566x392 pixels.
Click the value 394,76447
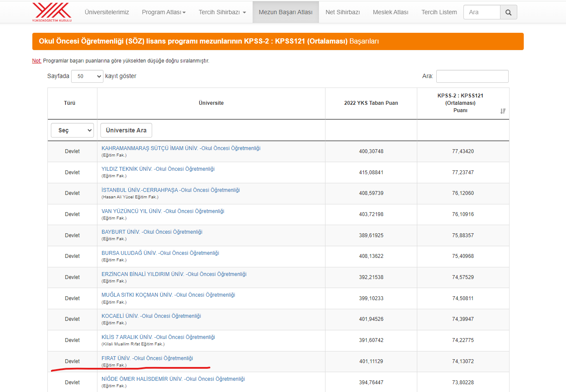tap(371, 382)
